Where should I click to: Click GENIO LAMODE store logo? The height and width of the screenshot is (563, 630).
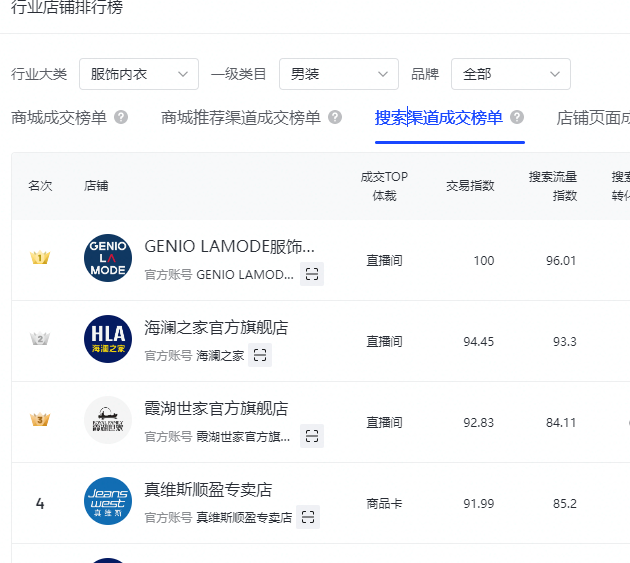(x=108, y=258)
